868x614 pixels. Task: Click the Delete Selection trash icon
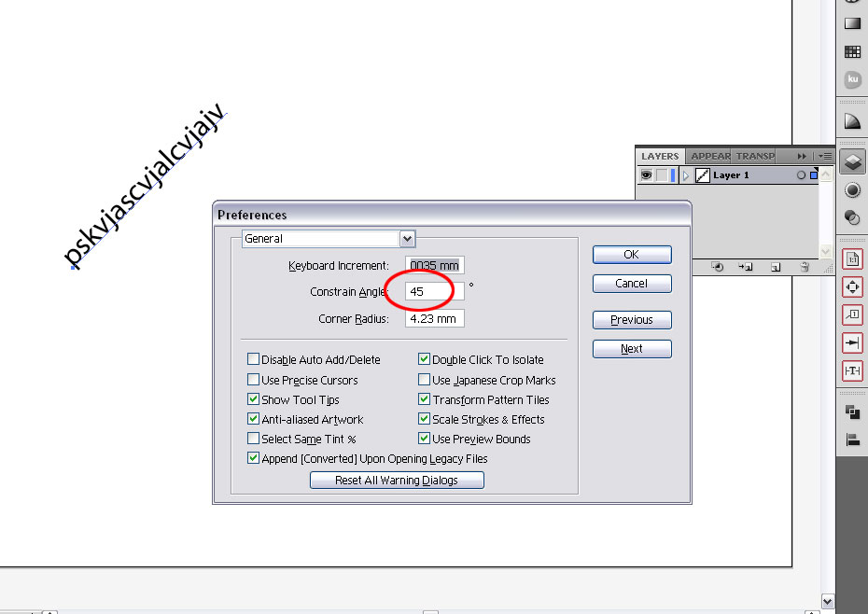(805, 267)
